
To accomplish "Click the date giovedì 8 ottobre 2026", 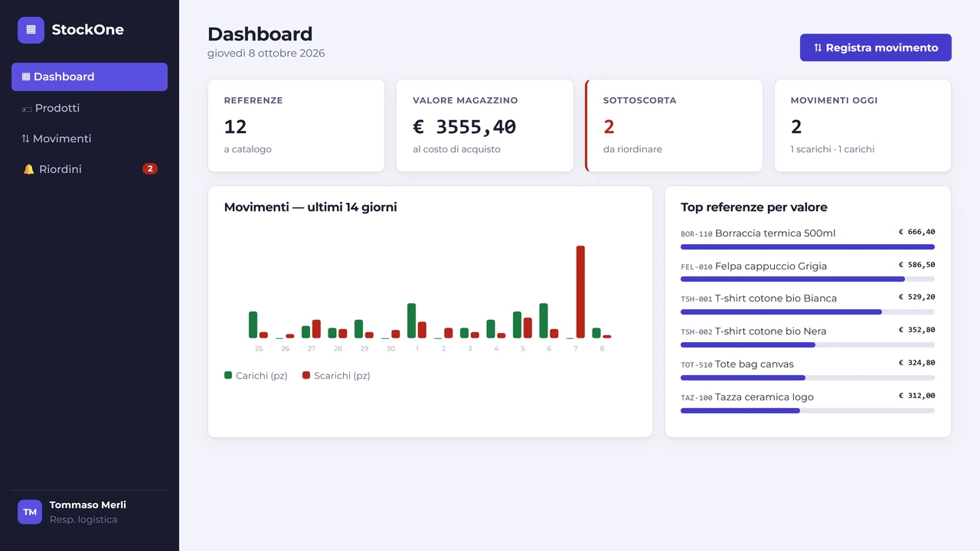I will (266, 54).
